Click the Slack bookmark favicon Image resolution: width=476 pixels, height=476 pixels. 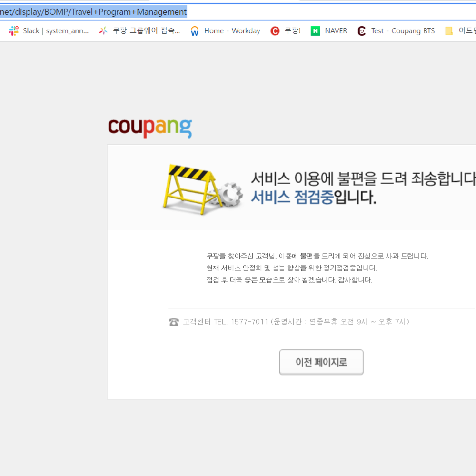(13, 31)
